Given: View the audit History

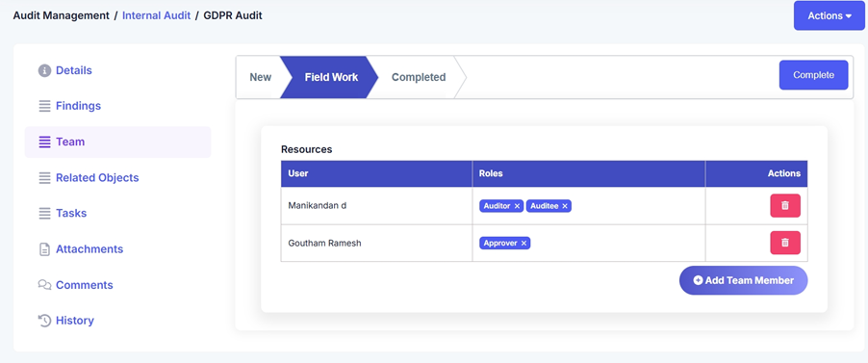Looking at the screenshot, I should (75, 321).
